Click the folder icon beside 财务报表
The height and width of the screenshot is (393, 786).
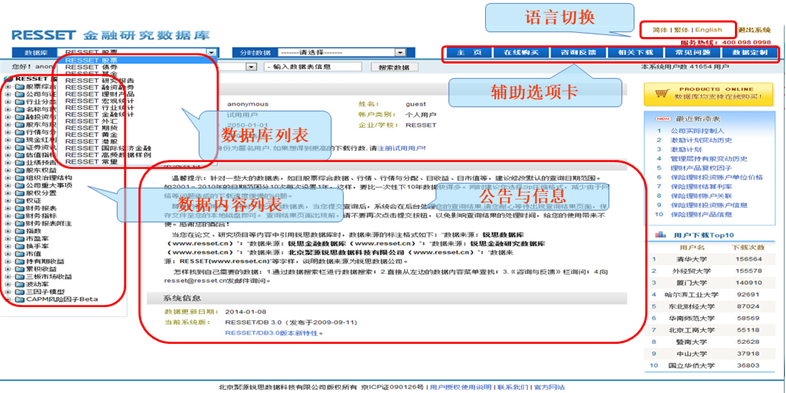pyautogui.click(x=20, y=209)
